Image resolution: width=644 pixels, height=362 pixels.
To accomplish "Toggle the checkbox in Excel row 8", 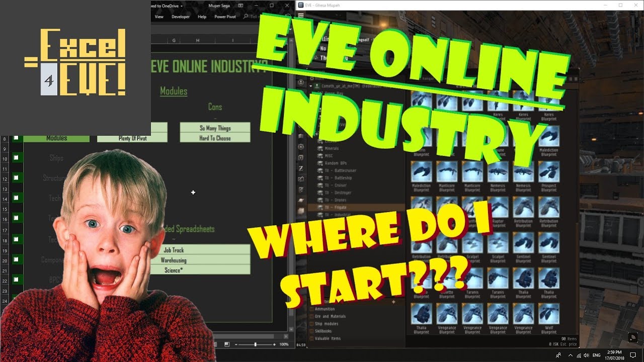I will tap(17, 137).
